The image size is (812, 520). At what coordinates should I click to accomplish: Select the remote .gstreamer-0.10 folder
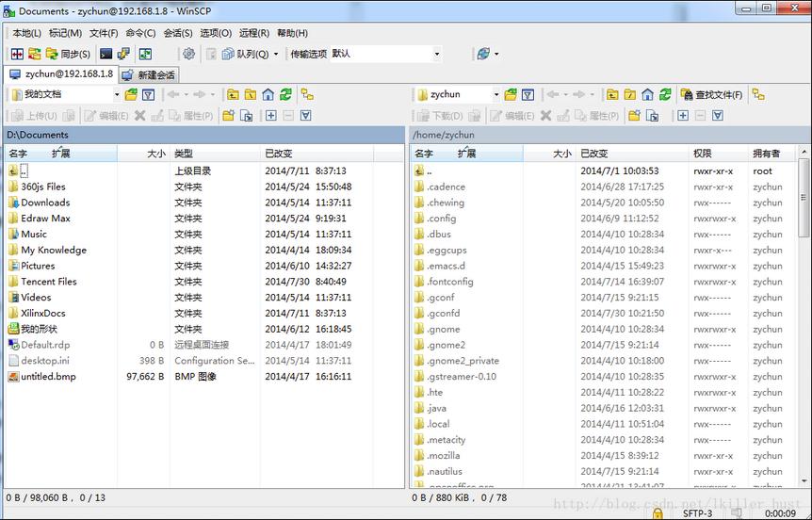click(x=462, y=376)
